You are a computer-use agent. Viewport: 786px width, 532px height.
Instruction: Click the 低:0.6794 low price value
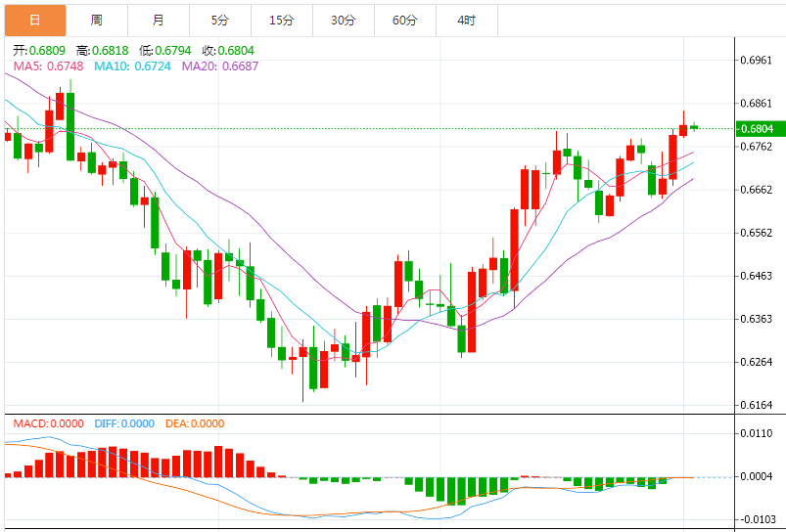[x=165, y=51]
